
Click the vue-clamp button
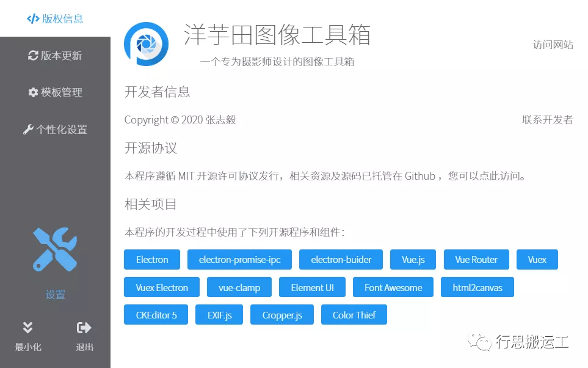[x=239, y=287]
